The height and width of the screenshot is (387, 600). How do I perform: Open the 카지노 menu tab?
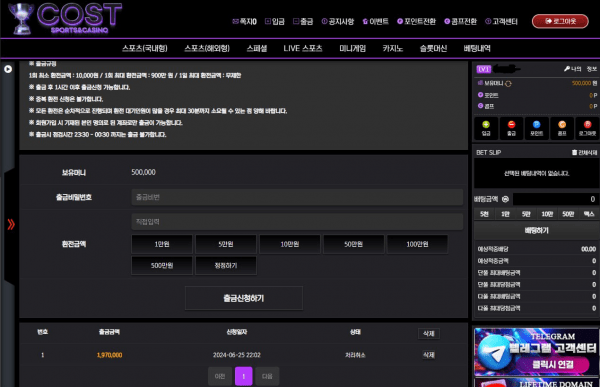pos(393,49)
